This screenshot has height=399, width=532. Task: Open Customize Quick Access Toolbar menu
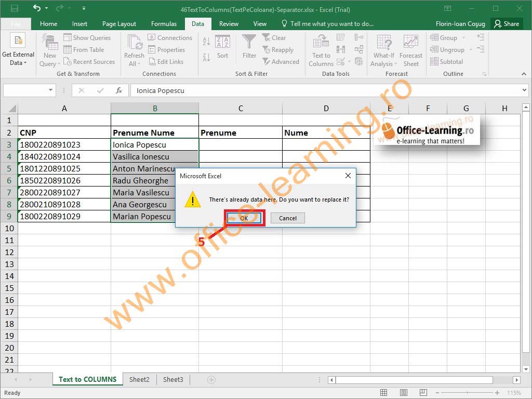tap(84, 8)
